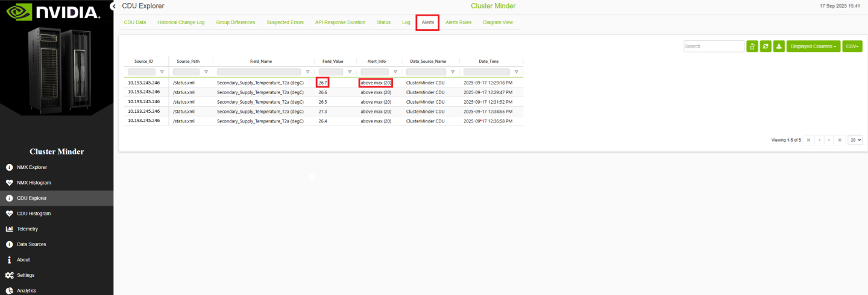This screenshot has height=295, width=868.
Task: Click the Settings gears icon in sidebar
Action: tap(9, 275)
